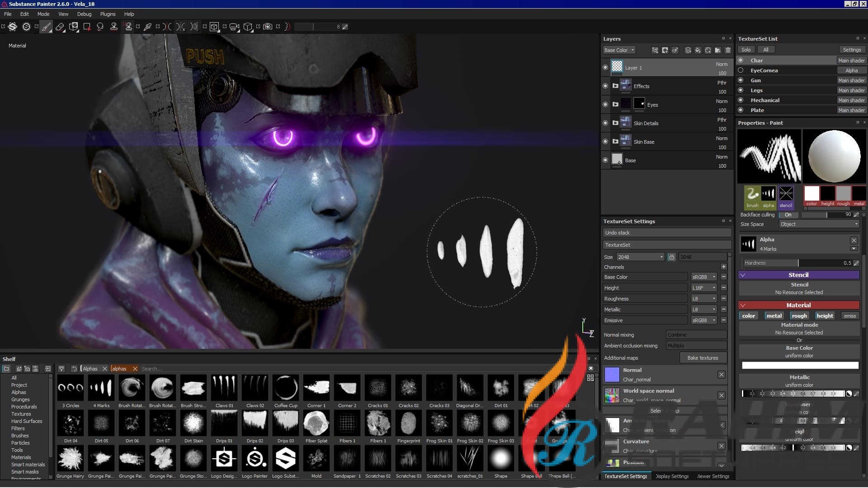This screenshot has width=868, height=488.
Task: Open the Base Color channel dropdown in Layers
Action: pos(619,50)
